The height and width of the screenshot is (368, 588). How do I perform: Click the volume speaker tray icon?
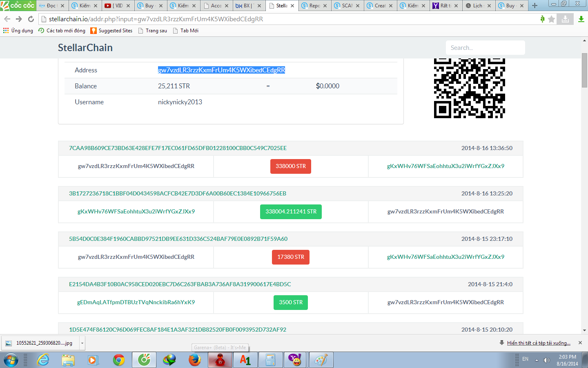(x=547, y=360)
